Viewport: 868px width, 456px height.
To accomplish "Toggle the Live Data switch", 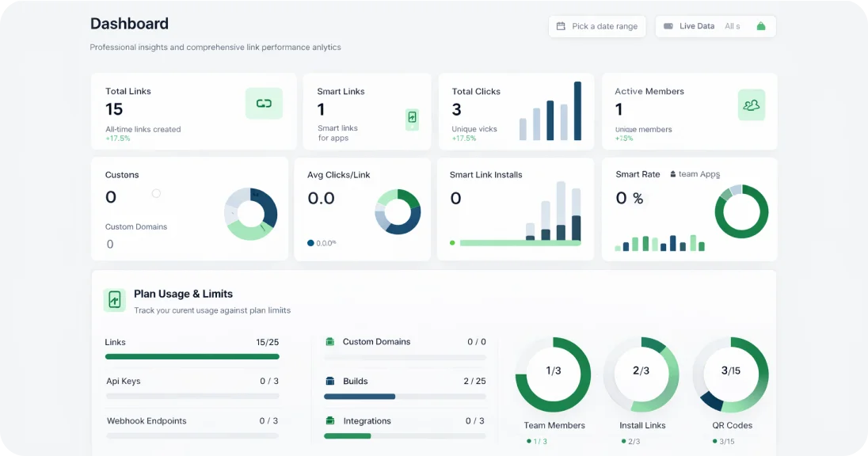I will tap(669, 26).
